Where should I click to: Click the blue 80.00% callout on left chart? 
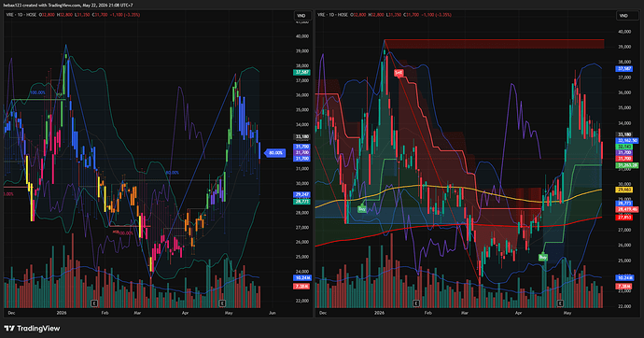point(274,153)
